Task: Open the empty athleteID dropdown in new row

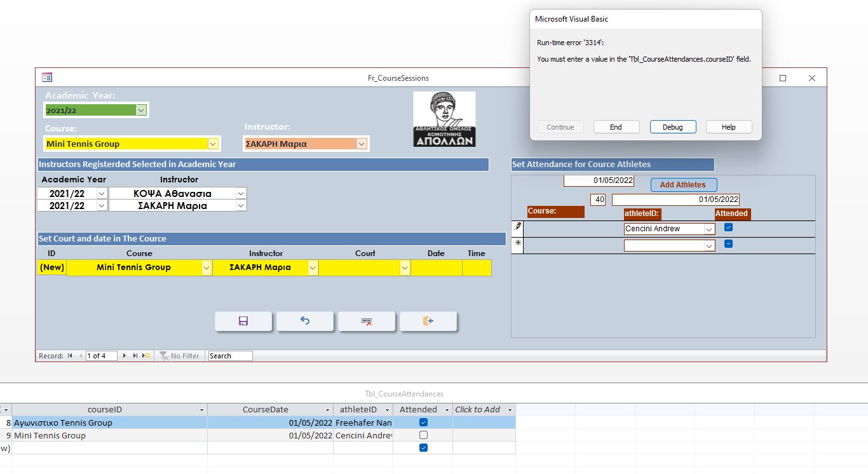Action: [709, 245]
